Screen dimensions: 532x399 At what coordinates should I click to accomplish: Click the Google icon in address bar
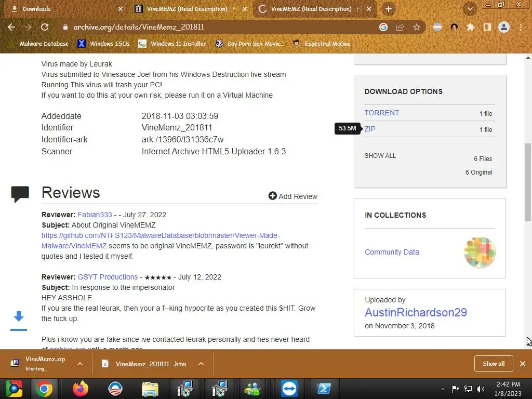383,27
